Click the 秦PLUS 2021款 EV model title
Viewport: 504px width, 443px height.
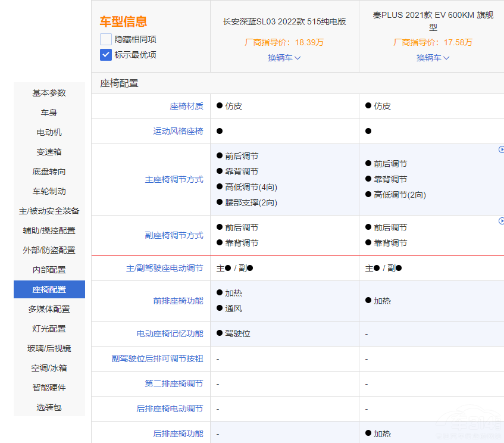click(x=433, y=21)
